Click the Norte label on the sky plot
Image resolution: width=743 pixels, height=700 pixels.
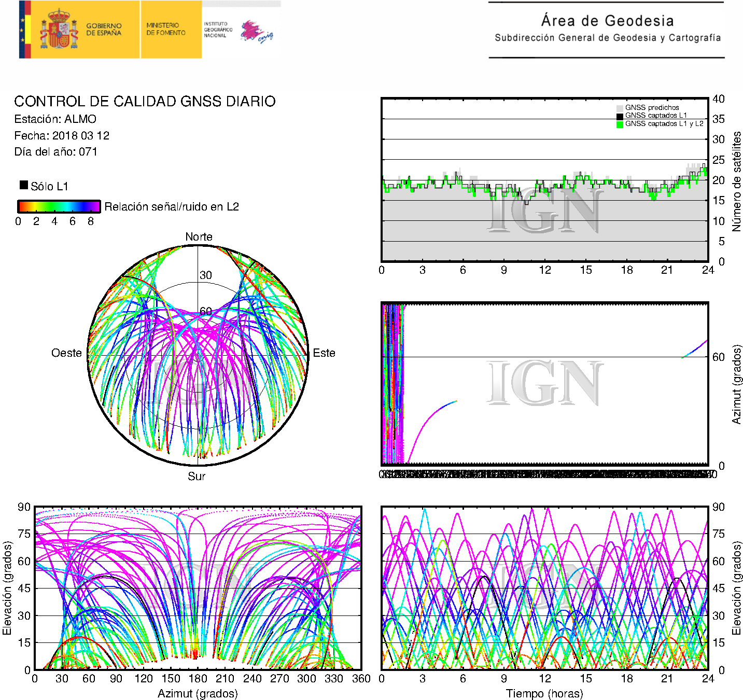pos(199,237)
